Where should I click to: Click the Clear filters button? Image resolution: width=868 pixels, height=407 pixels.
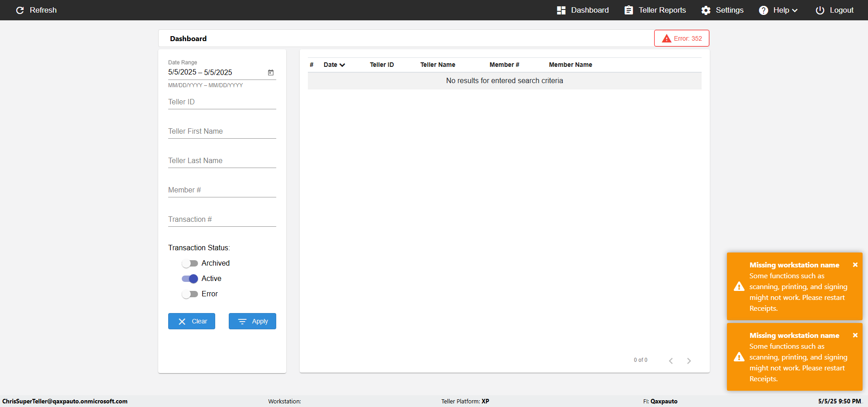pyautogui.click(x=192, y=321)
